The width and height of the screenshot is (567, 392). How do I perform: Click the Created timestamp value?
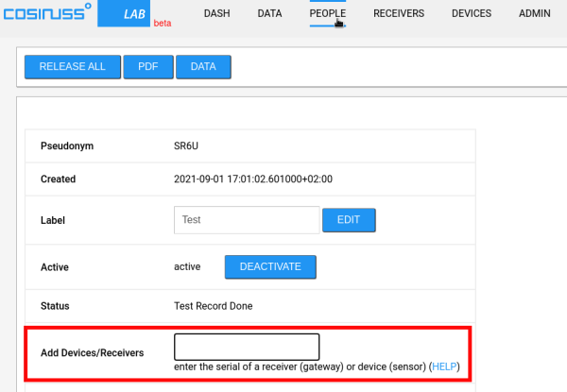tap(253, 179)
